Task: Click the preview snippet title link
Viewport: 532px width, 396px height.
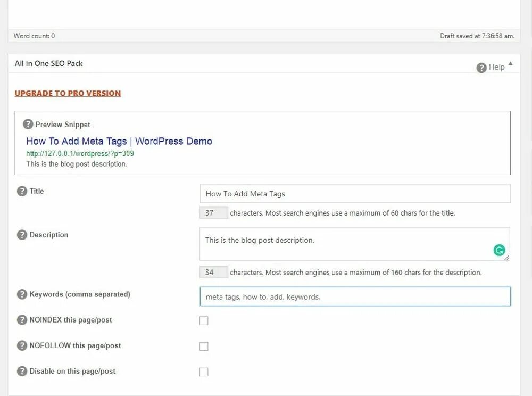Action: coord(119,141)
